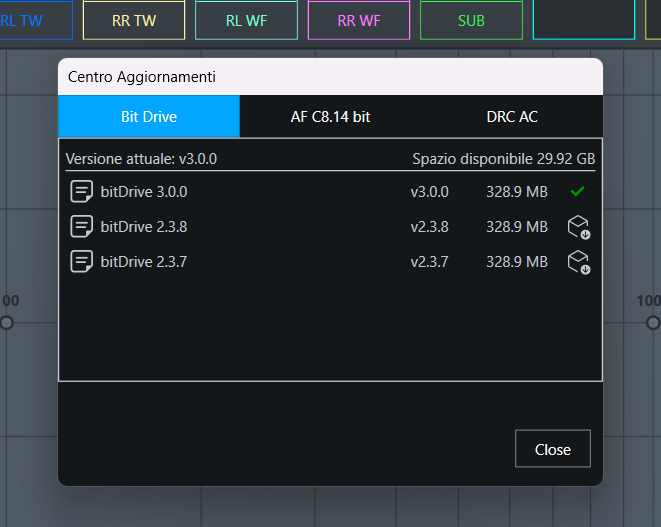Screen dimensions: 661x527
Task: Click the green checkmark for bitDrive 3.0.0
Action: (577, 192)
